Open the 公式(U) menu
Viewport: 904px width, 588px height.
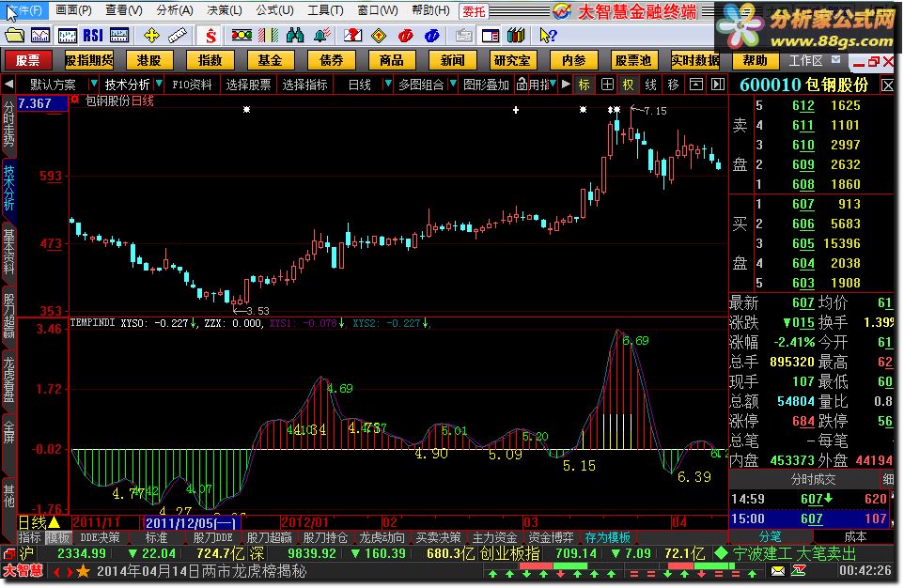pyautogui.click(x=274, y=10)
